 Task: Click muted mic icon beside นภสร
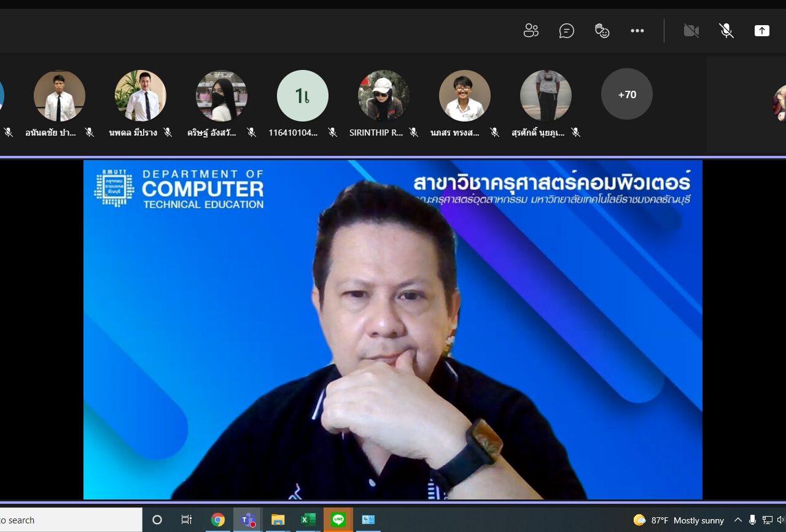494,132
